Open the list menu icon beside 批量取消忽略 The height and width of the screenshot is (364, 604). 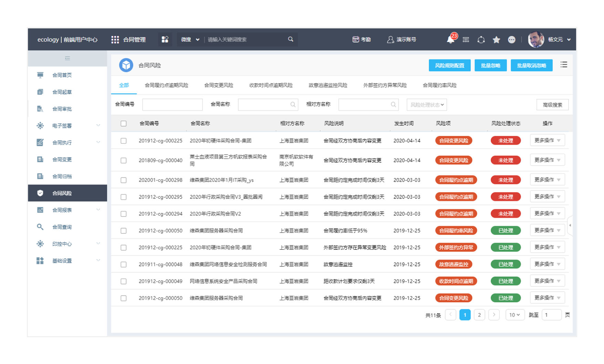point(564,65)
